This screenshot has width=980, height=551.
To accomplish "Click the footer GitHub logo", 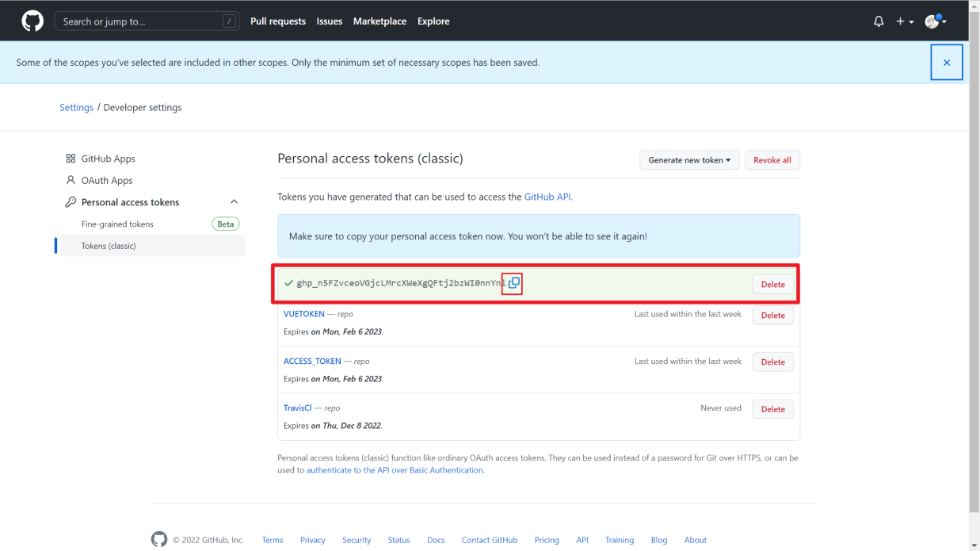I will [159, 540].
